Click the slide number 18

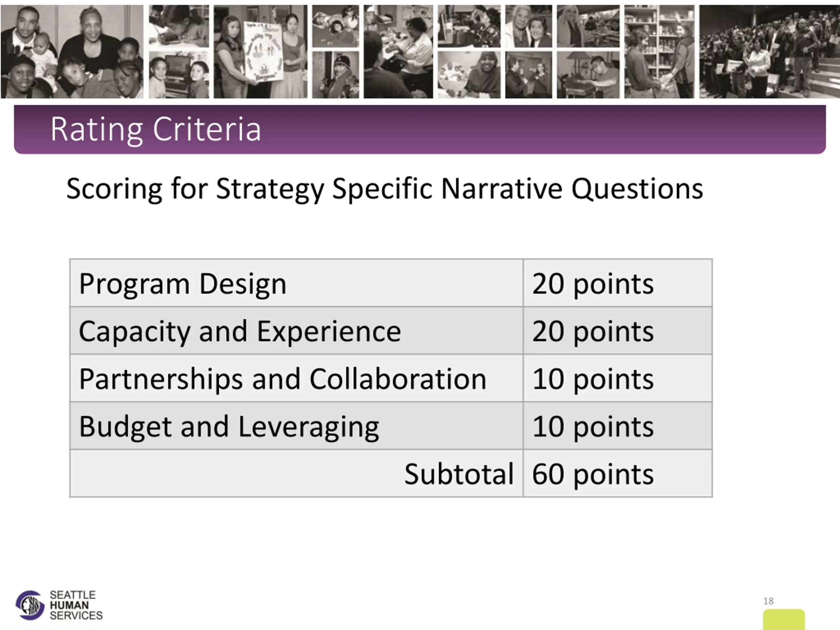pyautogui.click(x=768, y=601)
